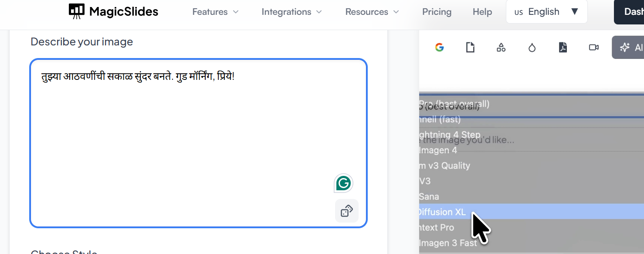The height and width of the screenshot is (254, 644).
Task: Click the MagicSlides logo icon
Action: click(77, 12)
